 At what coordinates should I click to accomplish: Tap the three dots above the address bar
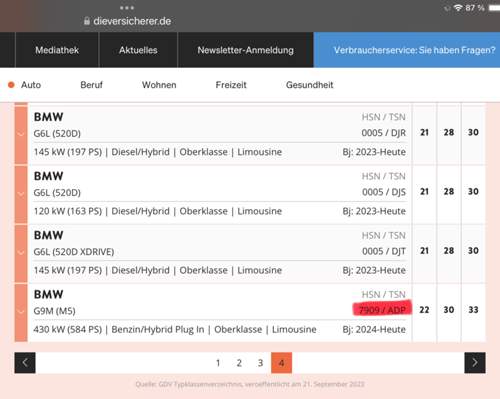pos(127,8)
